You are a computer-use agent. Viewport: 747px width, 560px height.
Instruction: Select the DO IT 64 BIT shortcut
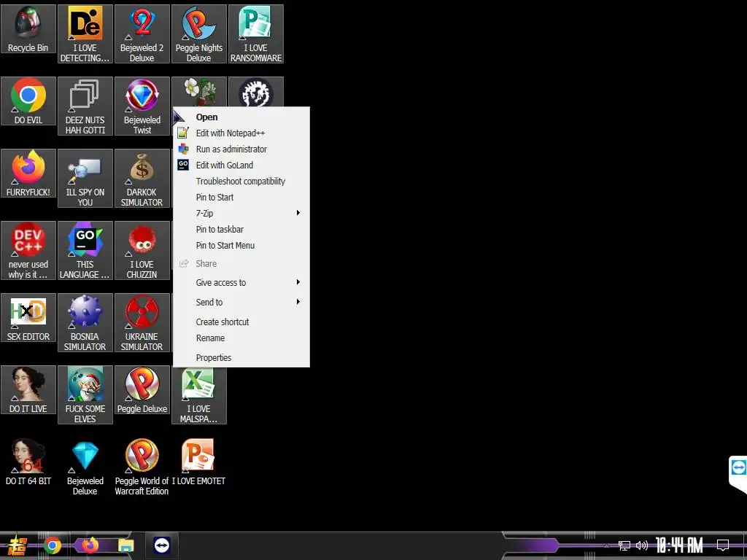click(28, 462)
